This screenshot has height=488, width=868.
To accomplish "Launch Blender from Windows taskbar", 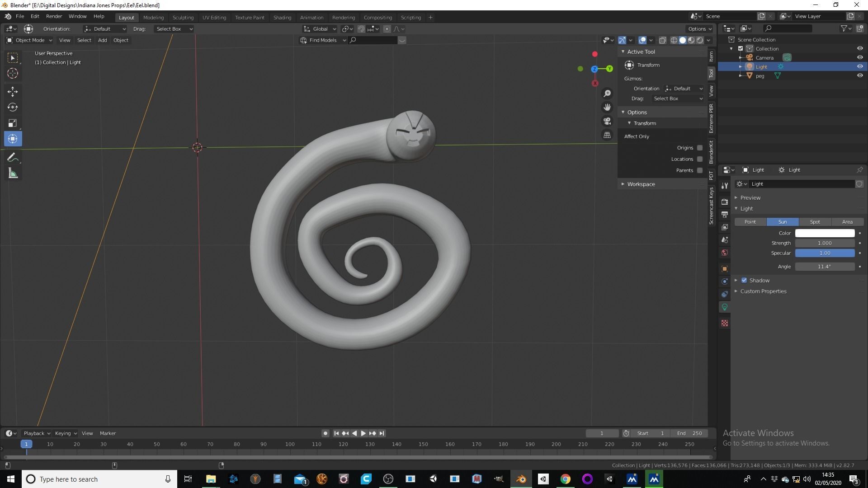I will pyautogui.click(x=521, y=479).
